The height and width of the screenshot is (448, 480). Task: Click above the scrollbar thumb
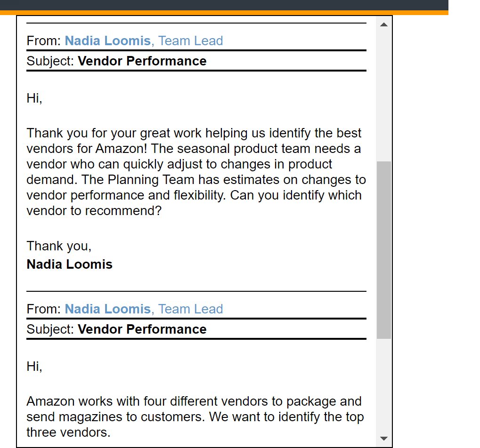pyautogui.click(x=383, y=94)
